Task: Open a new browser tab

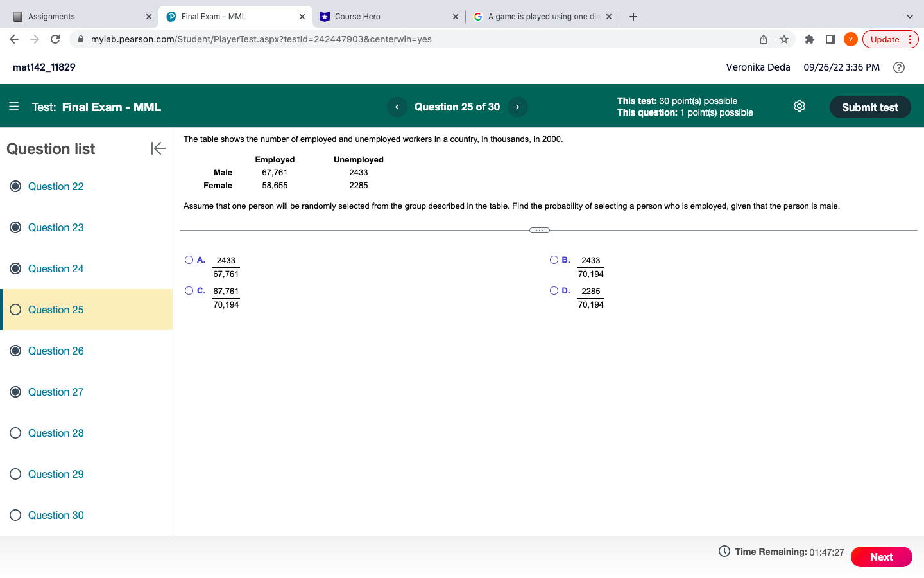Action: pyautogui.click(x=633, y=17)
